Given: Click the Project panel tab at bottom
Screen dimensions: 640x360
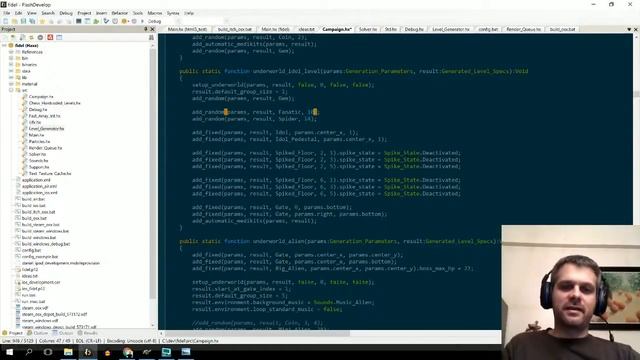Looking at the screenshot, I should click(12, 333).
